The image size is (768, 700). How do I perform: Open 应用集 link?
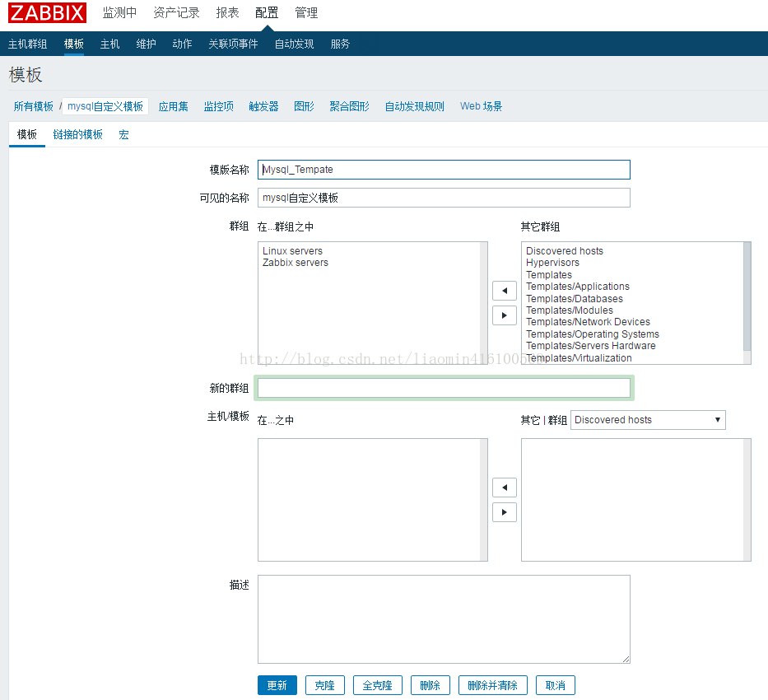pos(174,106)
